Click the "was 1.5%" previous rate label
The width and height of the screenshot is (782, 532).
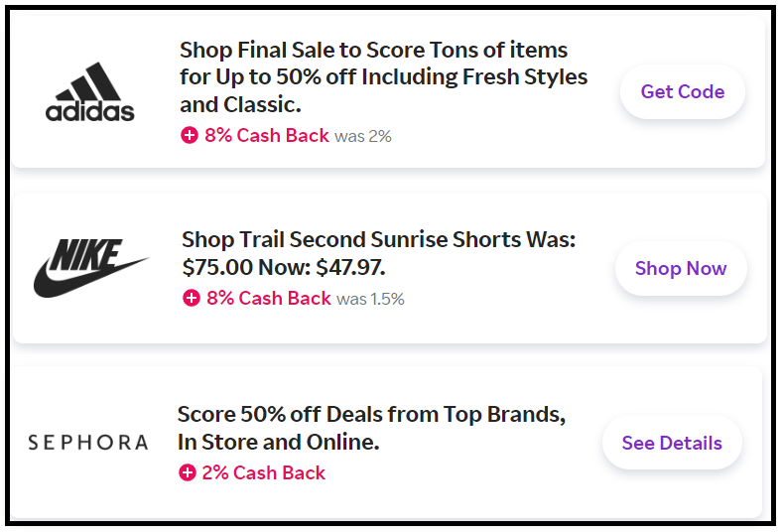(370, 299)
